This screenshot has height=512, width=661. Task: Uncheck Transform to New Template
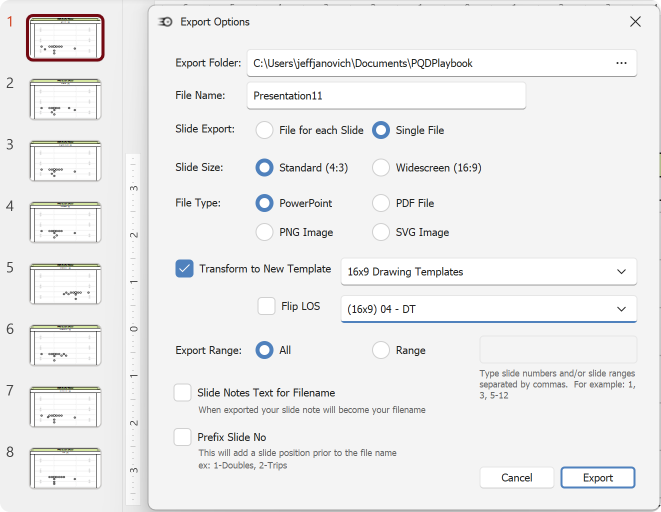point(184,269)
